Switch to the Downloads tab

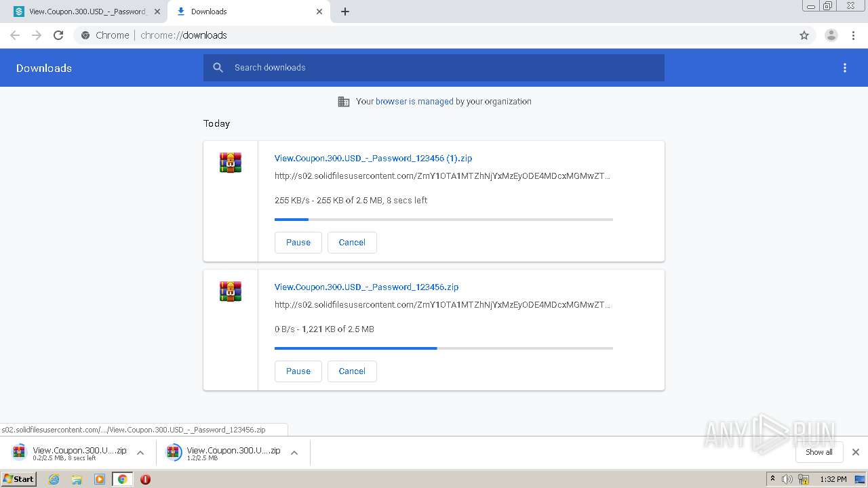(x=250, y=12)
